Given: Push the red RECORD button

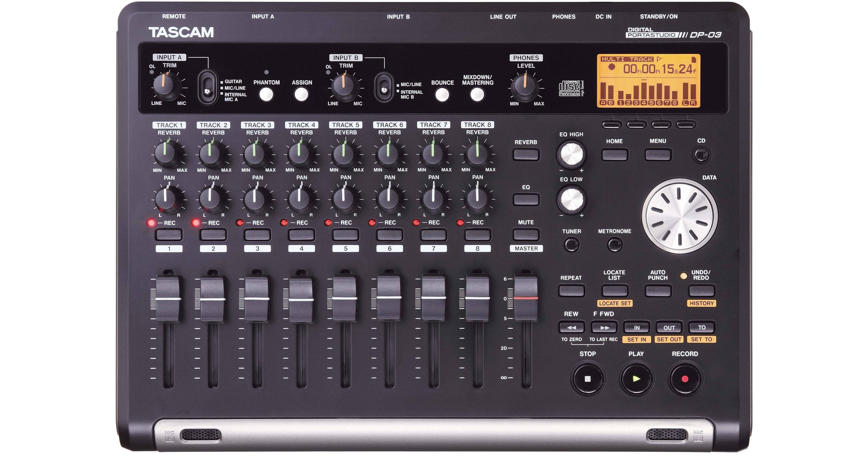Looking at the screenshot, I should coord(685,379).
